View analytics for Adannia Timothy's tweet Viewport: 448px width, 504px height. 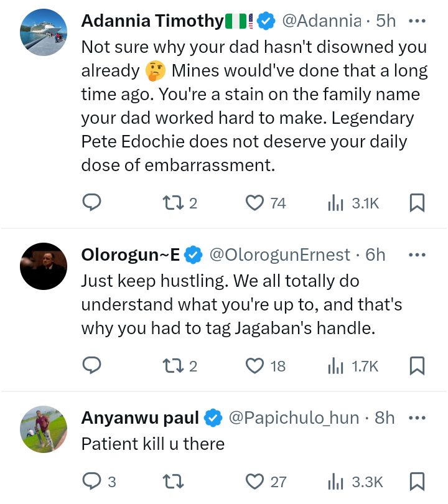336,202
